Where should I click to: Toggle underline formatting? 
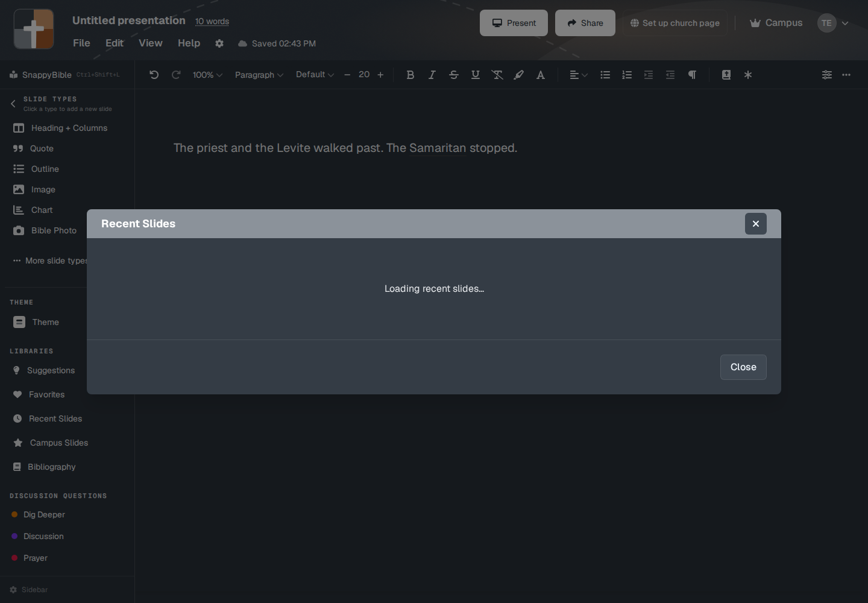(476, 75)
